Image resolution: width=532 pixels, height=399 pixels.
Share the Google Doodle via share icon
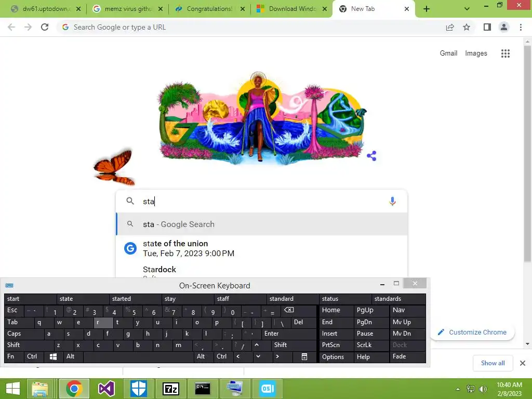pos(371,156)
